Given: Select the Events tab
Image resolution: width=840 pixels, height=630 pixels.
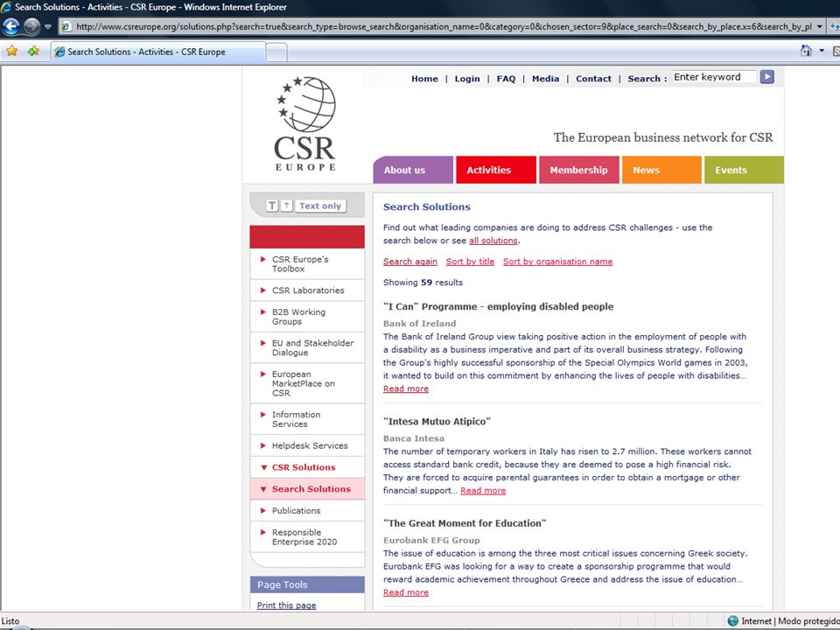Looking at the screenshot, I should click(744, 170).
